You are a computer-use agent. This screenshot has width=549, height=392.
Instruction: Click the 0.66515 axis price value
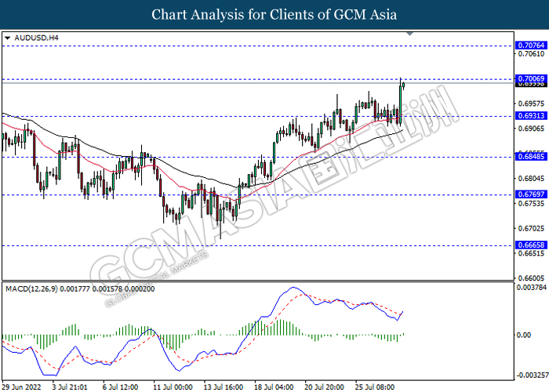click(x=531, y=253)
